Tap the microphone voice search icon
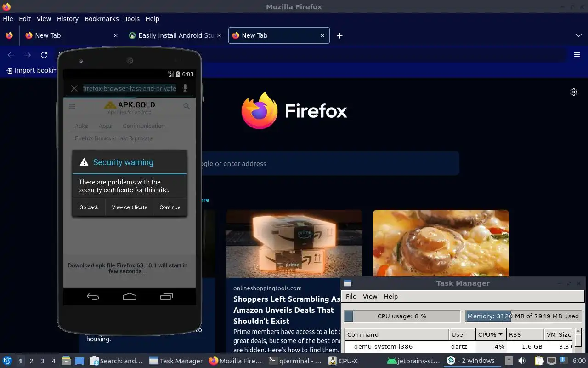 click(185, 88)
